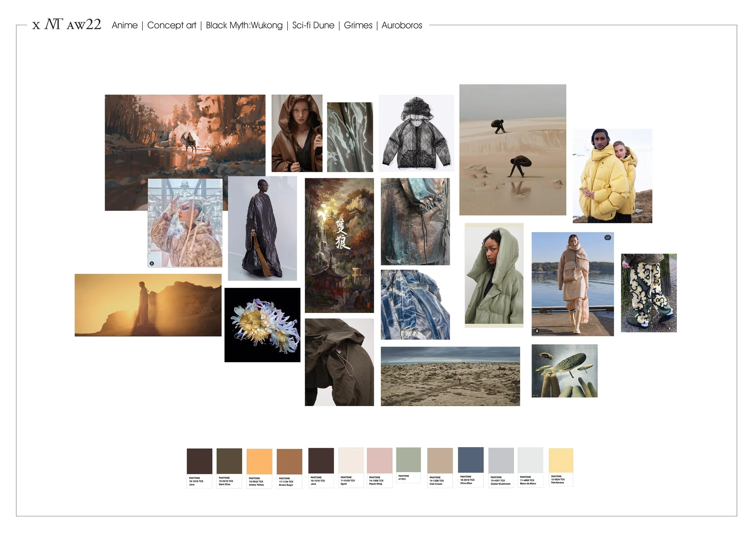Open the sheer black mesh hooded jacket image
This screenshot has width=756, height=535.
[416, 133]
